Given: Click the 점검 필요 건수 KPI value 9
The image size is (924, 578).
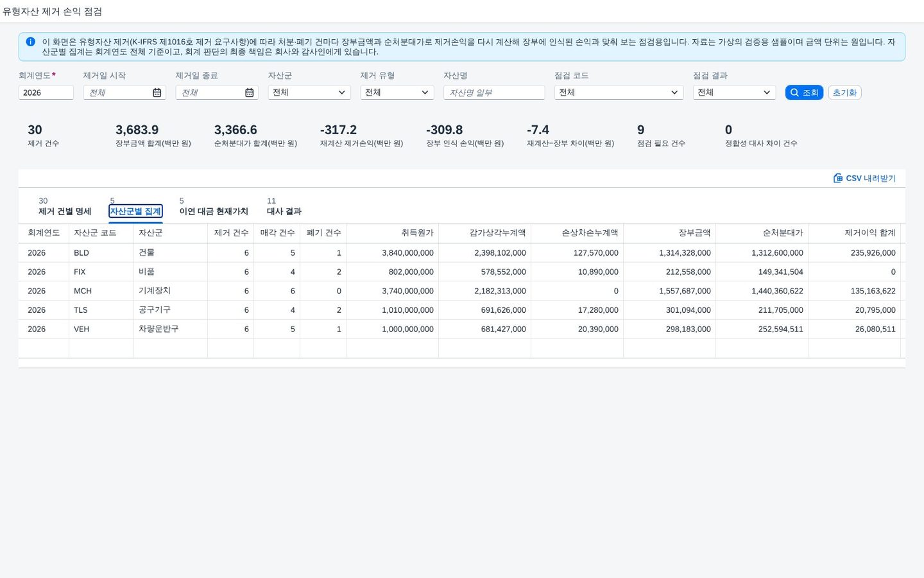Looking at the screenshot, I should [x=640, y=130].
